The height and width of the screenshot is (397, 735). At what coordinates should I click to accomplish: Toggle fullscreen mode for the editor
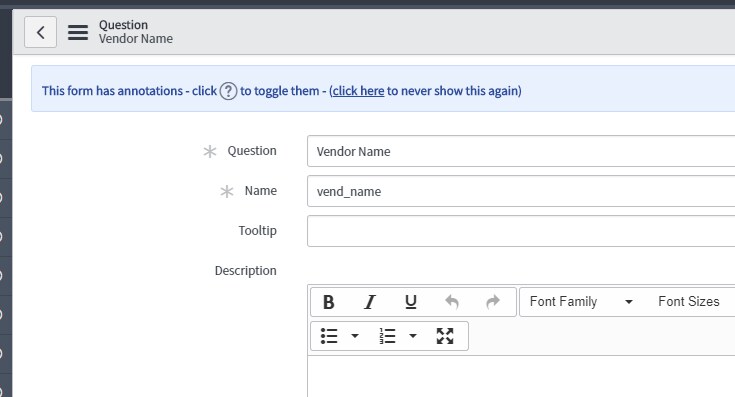pos(445,336)
